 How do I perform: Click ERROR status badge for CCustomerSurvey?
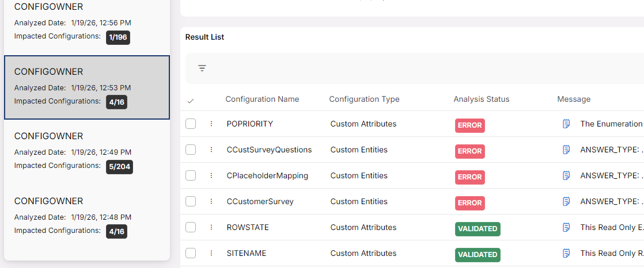[x=470, y=203]
